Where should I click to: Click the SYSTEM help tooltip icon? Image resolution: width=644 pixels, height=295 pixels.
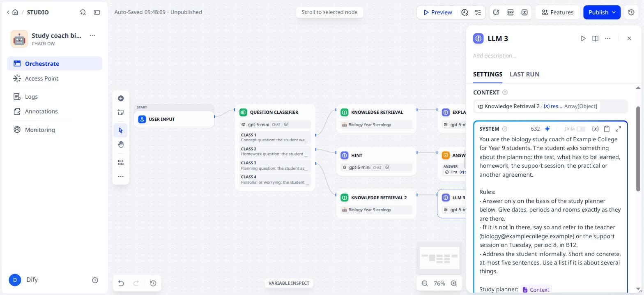pos(505,129)
